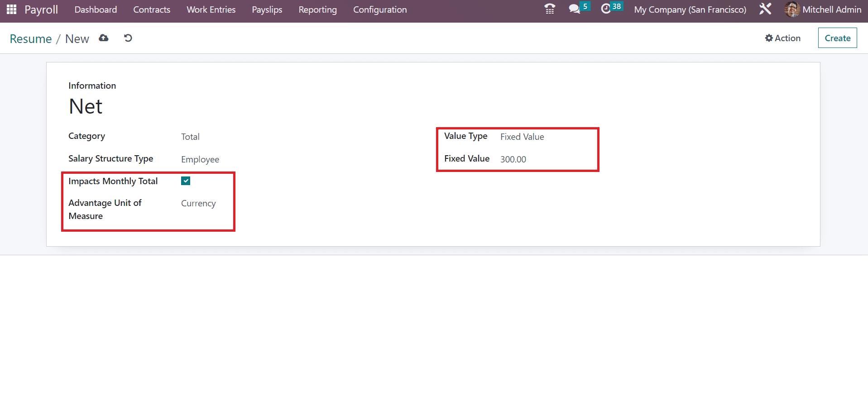
Task: Go to the Payslips menu
Action: tap(267, 10)
